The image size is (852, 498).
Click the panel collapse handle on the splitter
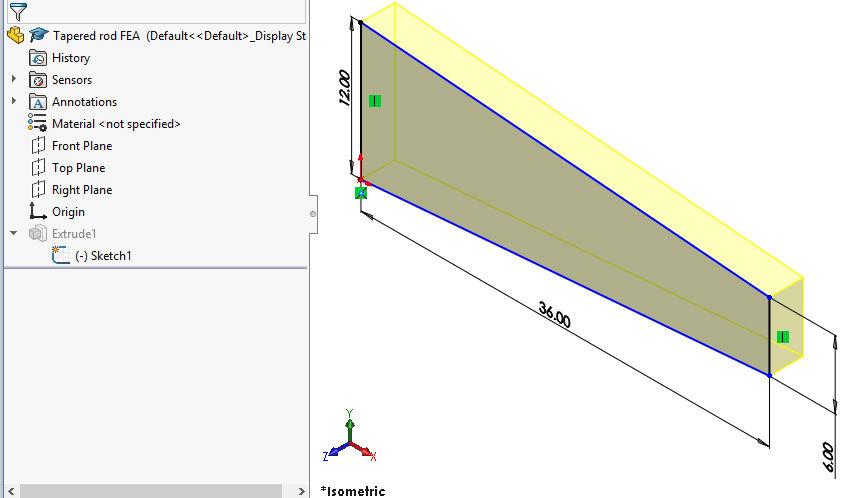pyautogui.click(x=313, y=214)
